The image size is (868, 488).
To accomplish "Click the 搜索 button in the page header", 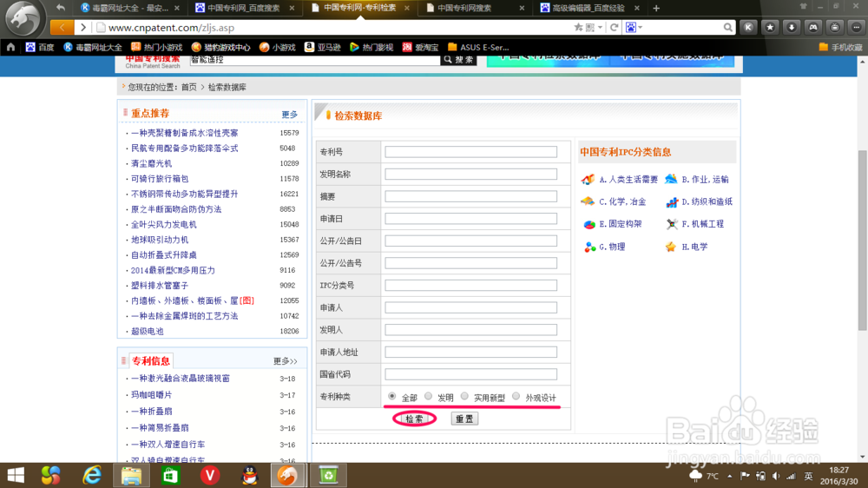I will [458, 59].
